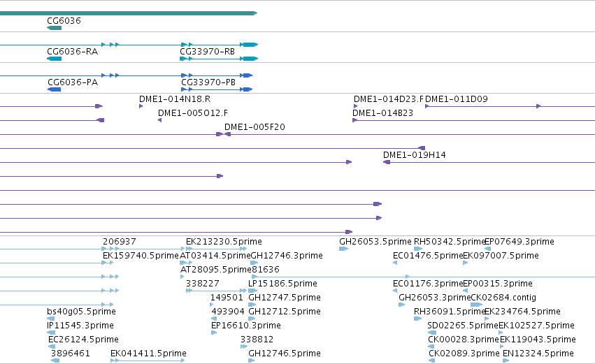Viewport: 595px width, 364px height.
Task: Select the EK041411.5prime EST
Action: (148, 354)
